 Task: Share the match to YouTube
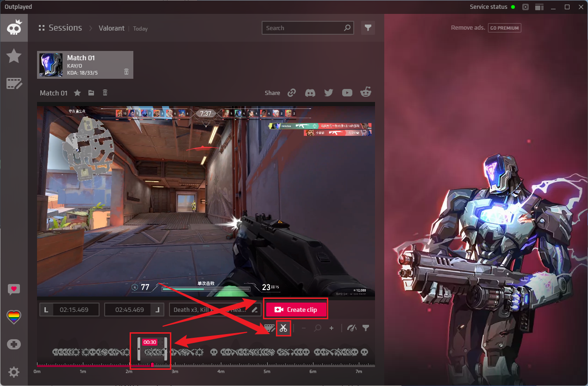(347, 93)
